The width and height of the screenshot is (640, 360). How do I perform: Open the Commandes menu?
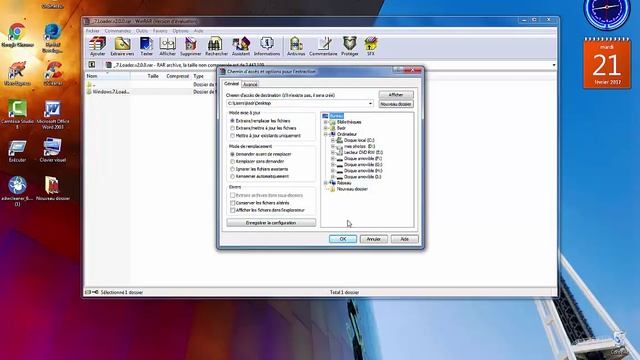[118, 31]
